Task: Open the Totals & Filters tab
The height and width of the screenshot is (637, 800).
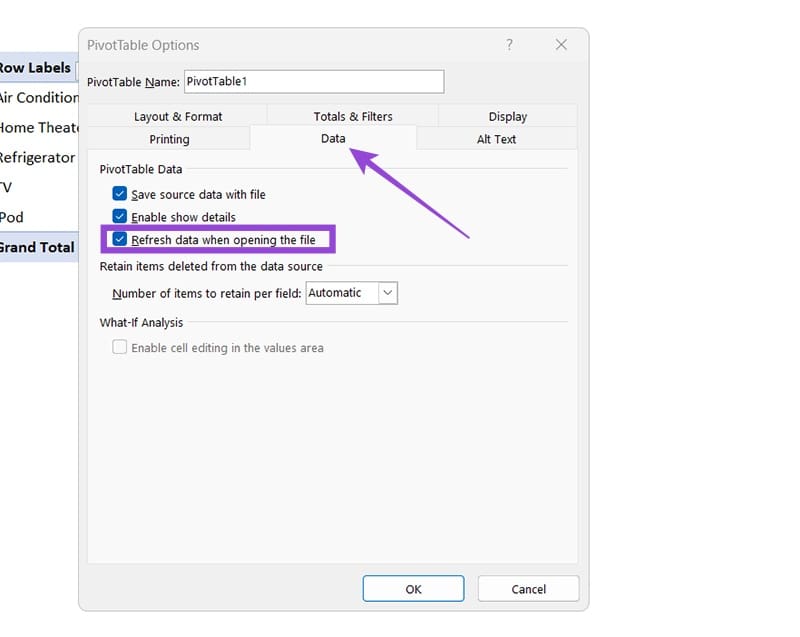Action: [352, 117]
